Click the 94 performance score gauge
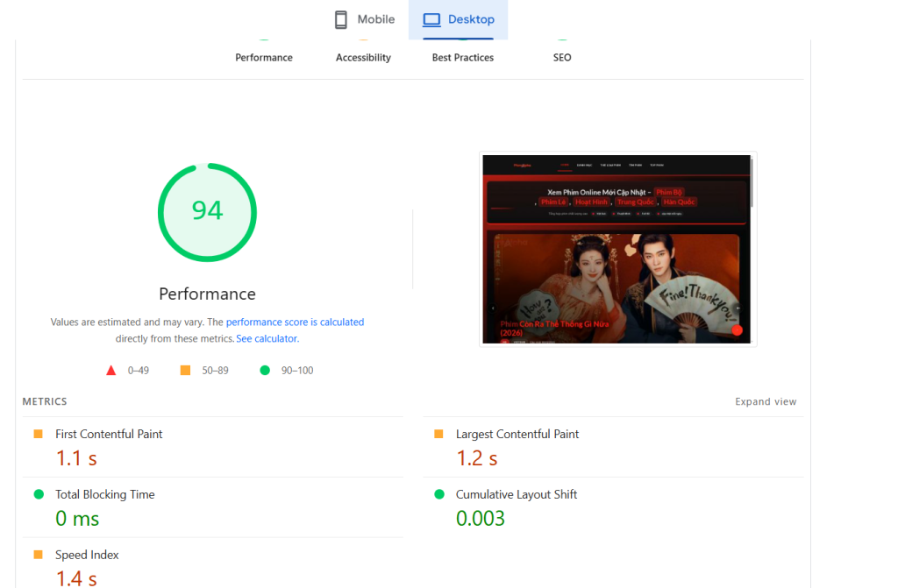898x588 pixels. pos(207,212)
